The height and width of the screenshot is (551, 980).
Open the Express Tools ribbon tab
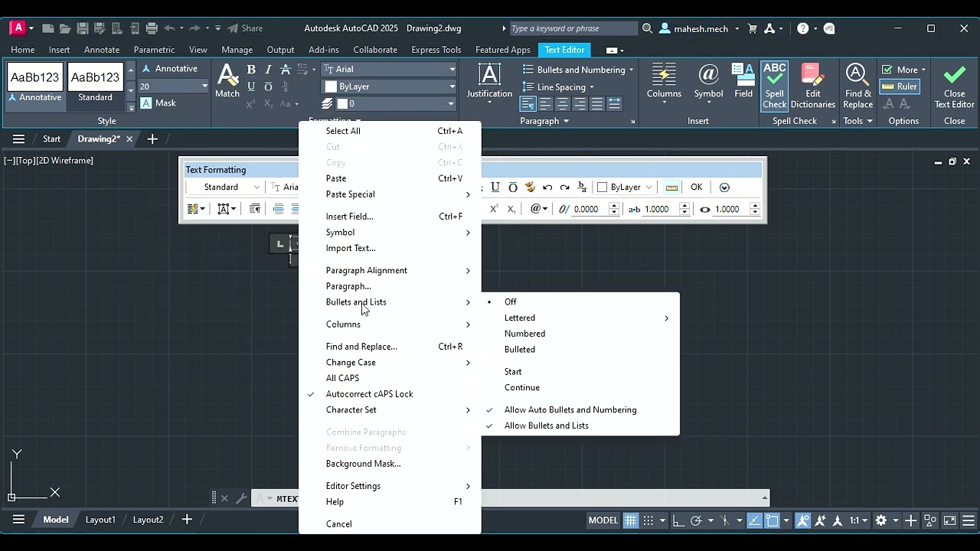(436, 50)
